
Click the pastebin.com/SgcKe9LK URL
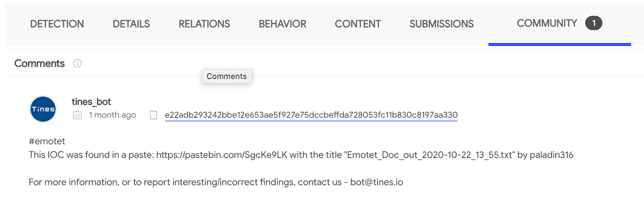[x=221, y=155]
